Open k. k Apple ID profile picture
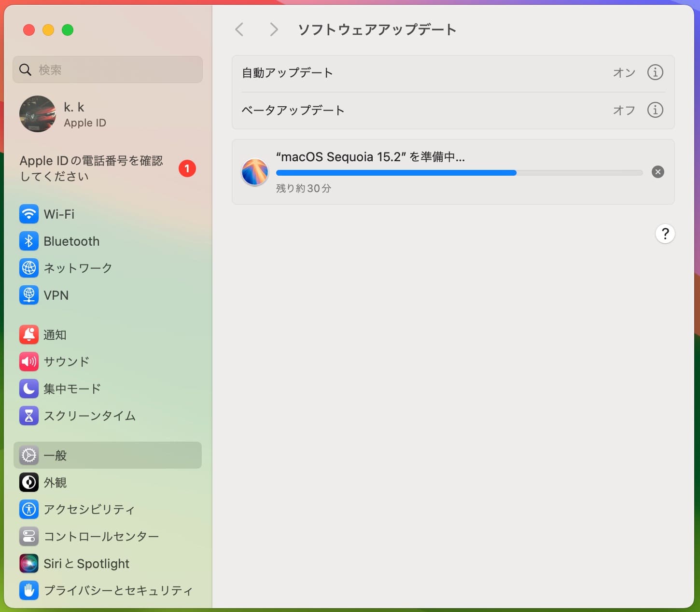Screen dimensions: 700x612 click(38, 114)
